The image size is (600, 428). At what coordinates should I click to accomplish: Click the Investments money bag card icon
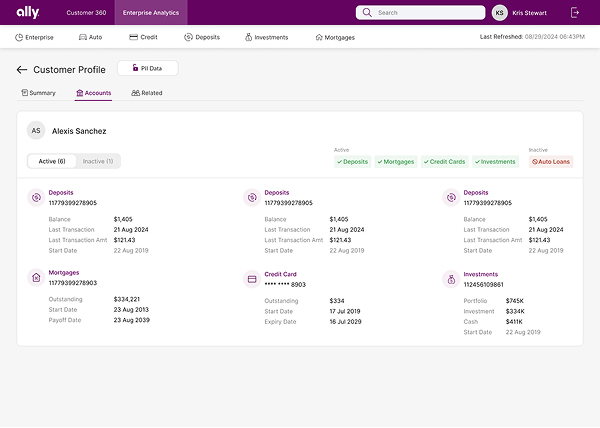[451, 279]
